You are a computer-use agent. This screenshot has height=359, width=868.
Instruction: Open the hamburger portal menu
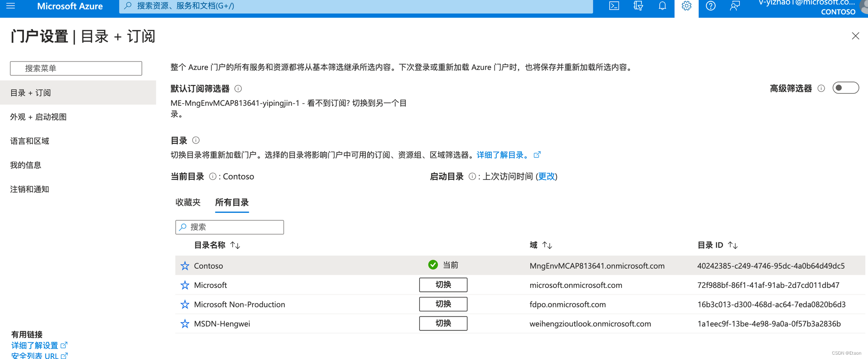pyautogui.click(x=10, y=6)
